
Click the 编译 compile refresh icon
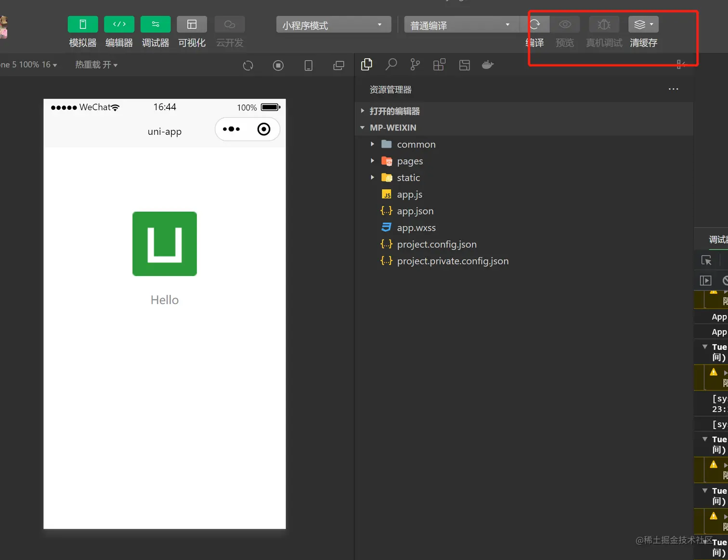tap(534, 24)
